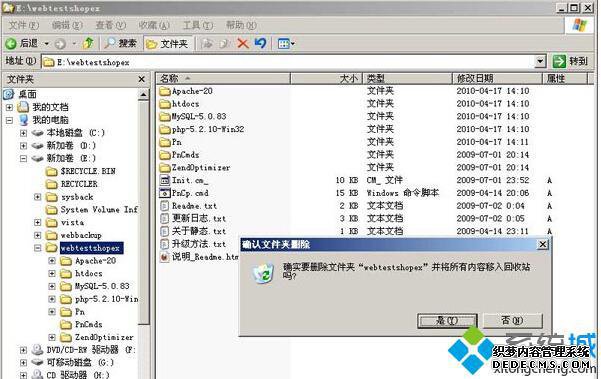
Task: Open the Back button history dropdown arrow
Action: click(x=46, y=44)
